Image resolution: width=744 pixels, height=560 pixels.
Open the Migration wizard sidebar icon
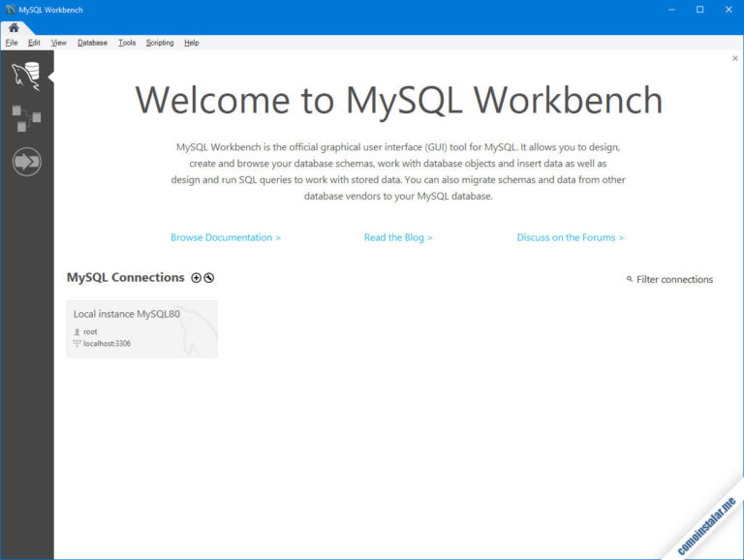coord(26,162)
